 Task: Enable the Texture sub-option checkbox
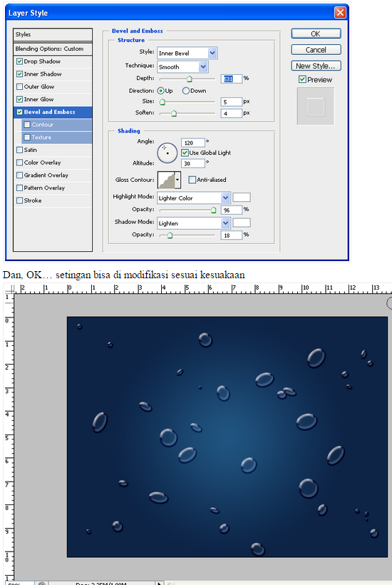click(x=27, y=137)
